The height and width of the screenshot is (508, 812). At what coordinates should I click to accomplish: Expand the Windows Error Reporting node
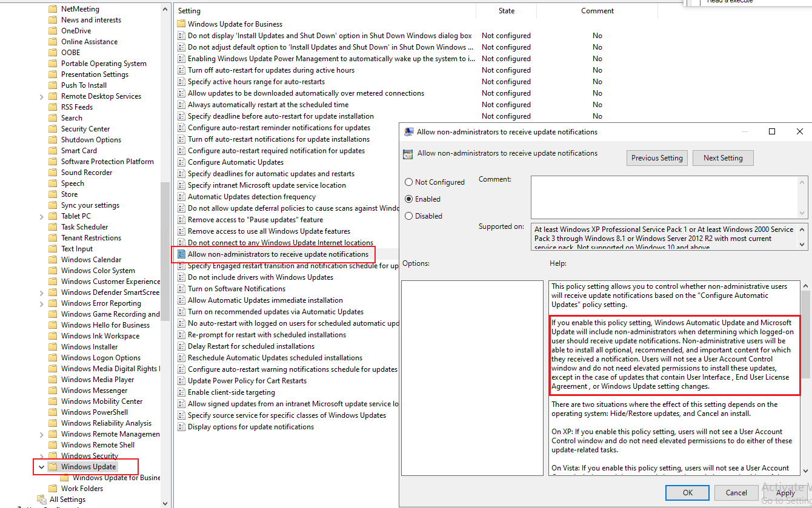coord(41,303)
